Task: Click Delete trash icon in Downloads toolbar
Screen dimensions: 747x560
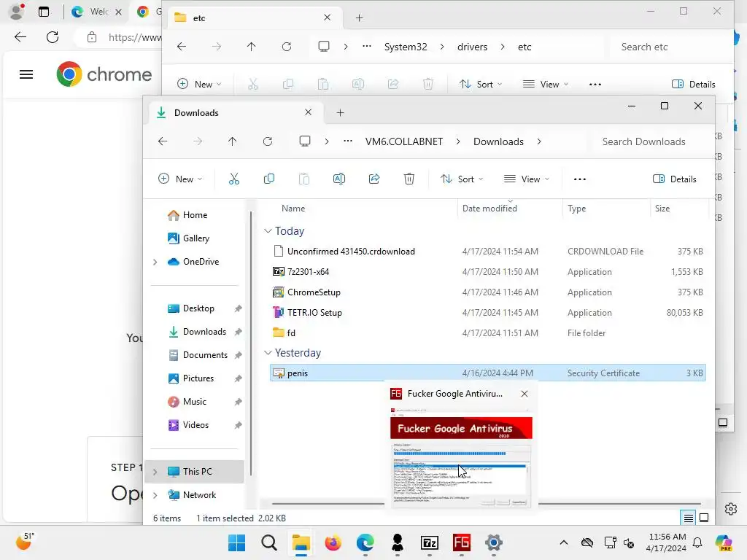Action: [x=409, y=179]
